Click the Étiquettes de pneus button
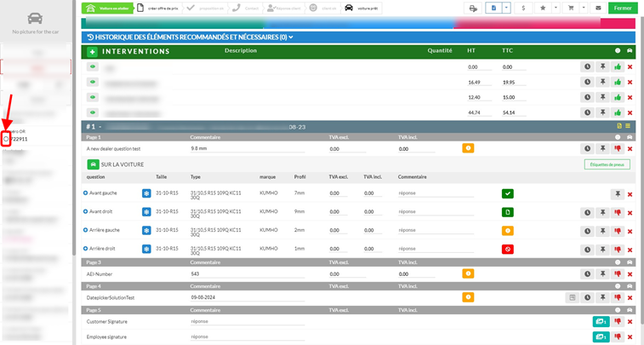This screenshot has width=644, height=345. [x=607, y=164]
